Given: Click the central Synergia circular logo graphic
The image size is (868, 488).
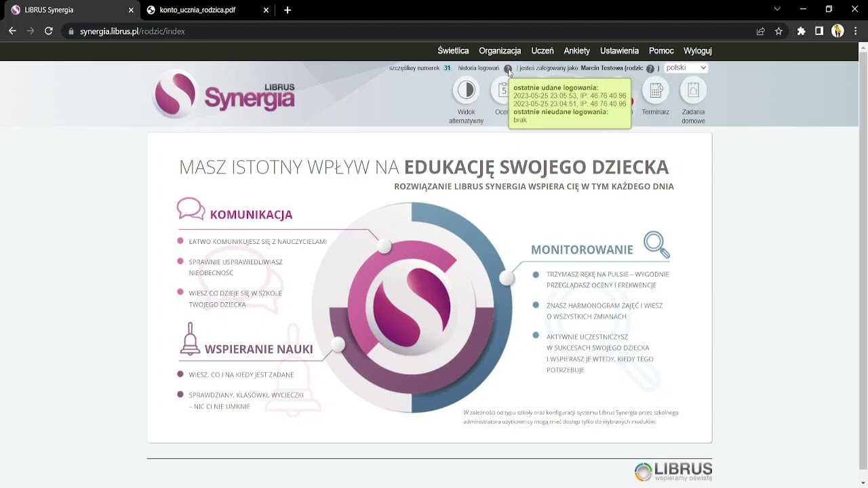Looking at the screenshot, I should click(x=412, y=306).
